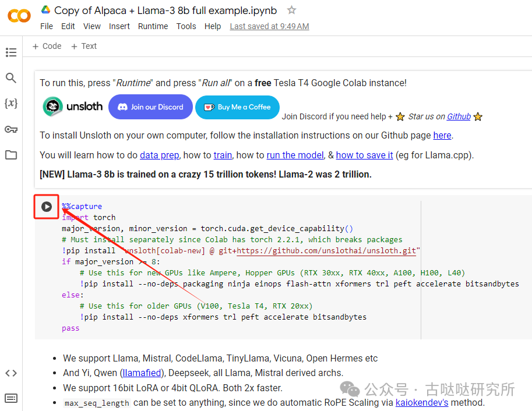Click the 'max_seq_length' inline code text
Image resolution: width=532 pixels, height=411 pixels.
(97, 403)
